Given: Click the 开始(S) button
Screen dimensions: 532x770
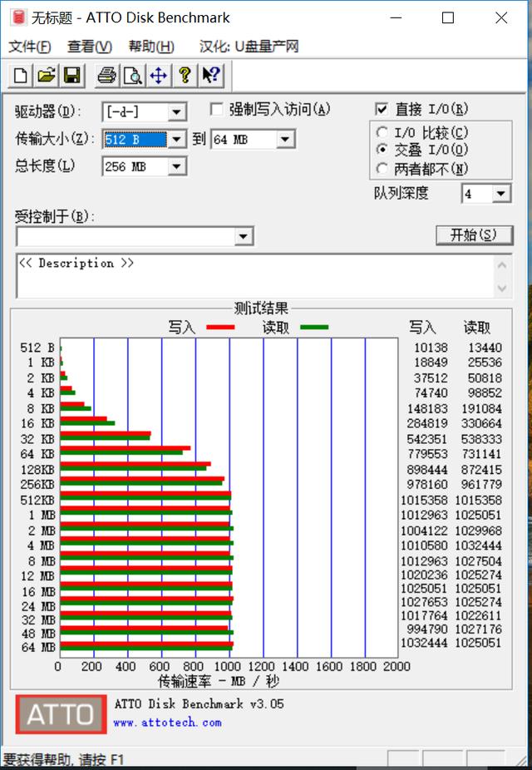Looking at the screenshot, I should coord(474,235).
